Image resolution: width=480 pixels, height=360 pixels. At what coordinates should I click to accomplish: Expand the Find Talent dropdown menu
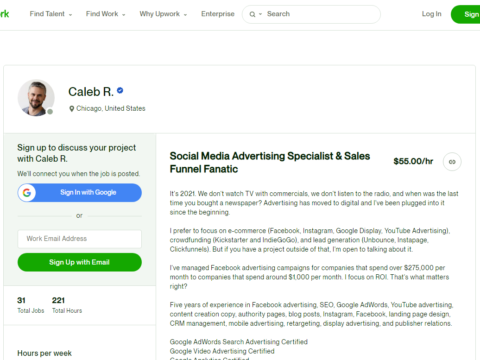coord(51,14)
